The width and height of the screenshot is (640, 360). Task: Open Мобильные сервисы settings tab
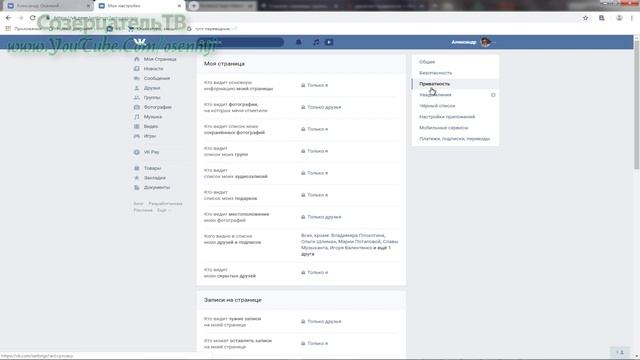coord(455,128)
